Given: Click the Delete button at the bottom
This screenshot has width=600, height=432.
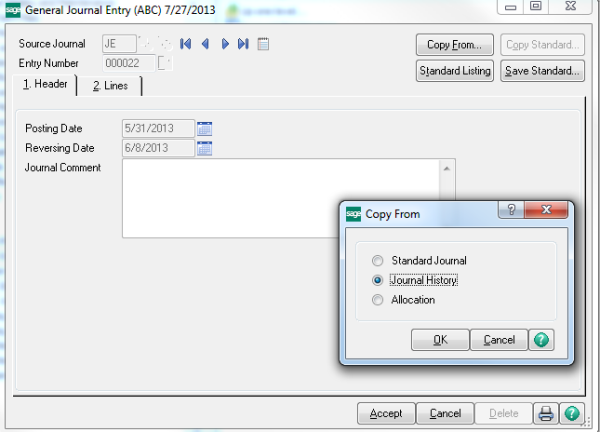Looking at the screenshot, I should click(504, 413).
